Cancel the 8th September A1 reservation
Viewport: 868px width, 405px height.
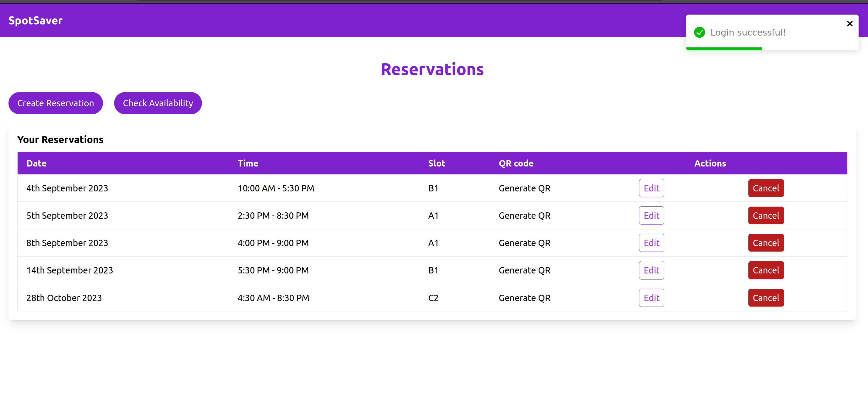[766, 243]
